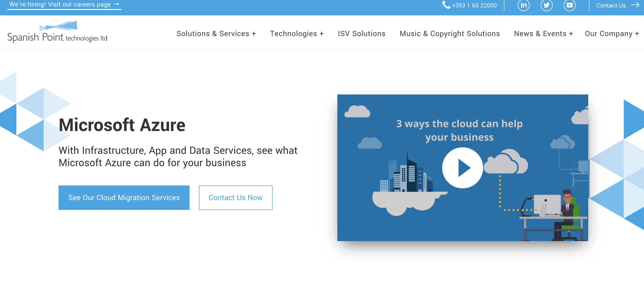644x296 pixels.
Task: Expand the Our Company menu
Action: [612, 34]
